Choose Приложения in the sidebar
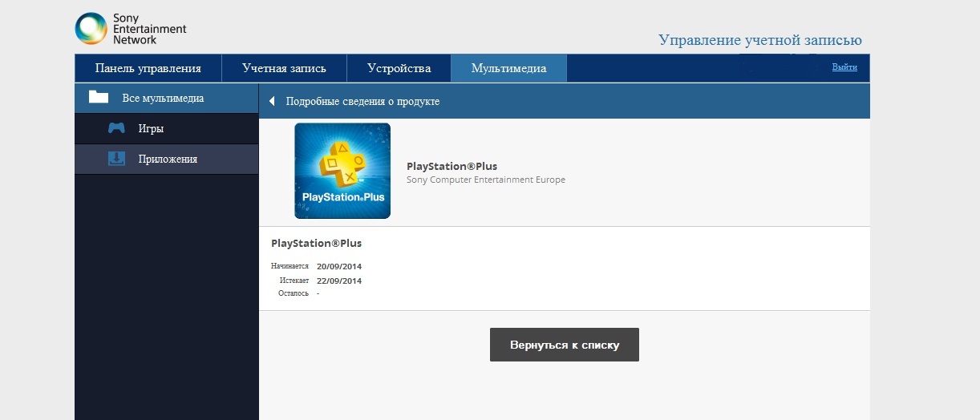This screenshot has width=980, height=420. [167, 159]
